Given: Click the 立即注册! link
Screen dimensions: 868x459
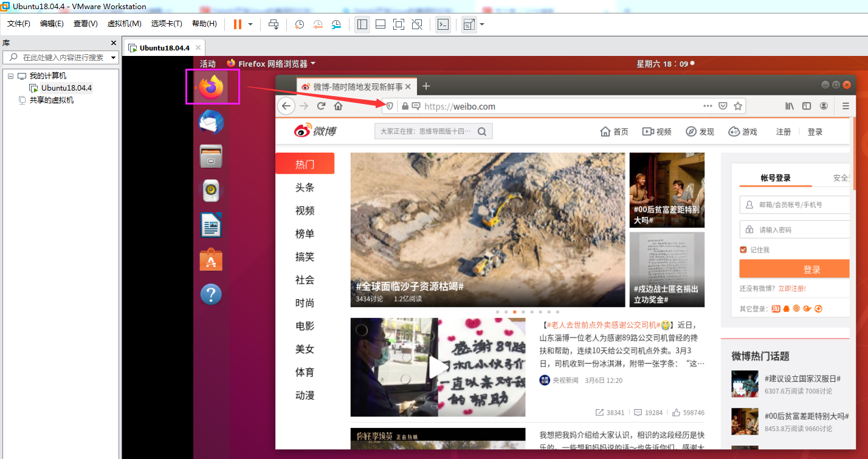Looking at the screenshot, I should (792, 288).
